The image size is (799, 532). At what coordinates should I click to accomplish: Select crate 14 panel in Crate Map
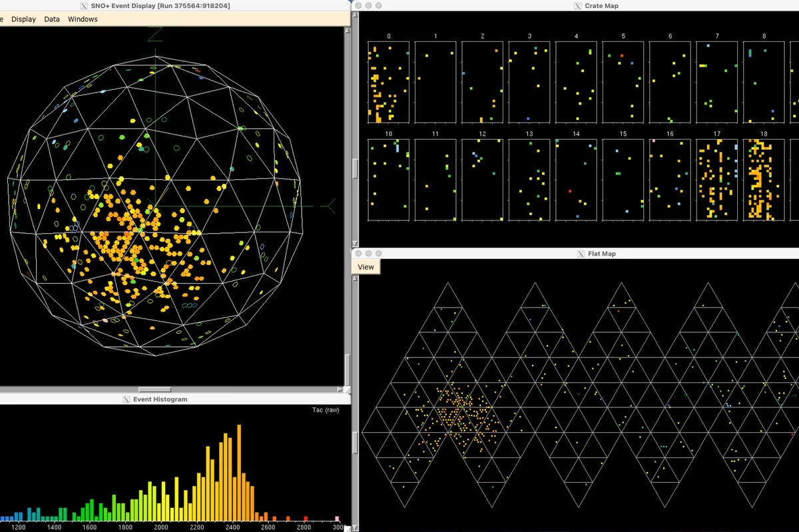(x=576, y=180)
